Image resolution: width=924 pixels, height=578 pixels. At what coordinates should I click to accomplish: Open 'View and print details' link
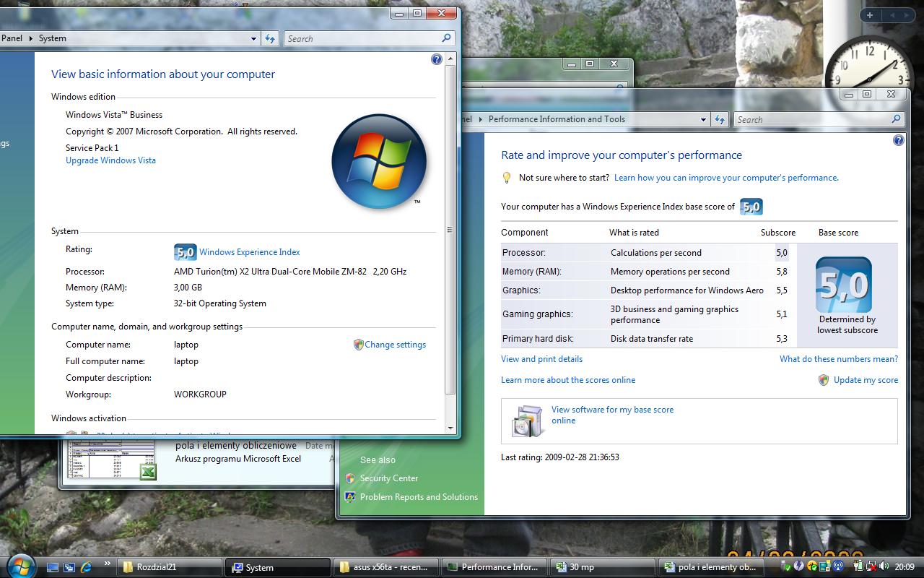(541, 359)
